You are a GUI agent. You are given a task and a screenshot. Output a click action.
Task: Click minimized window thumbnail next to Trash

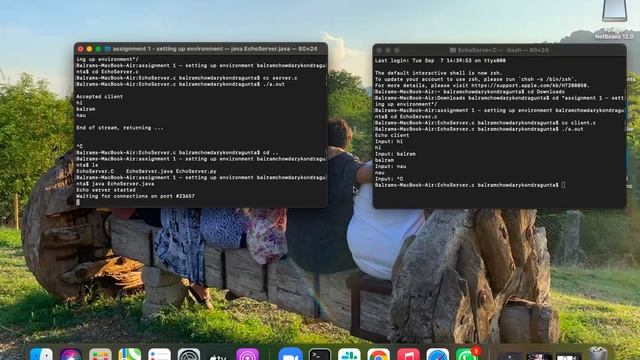click(x=569, y=356)
